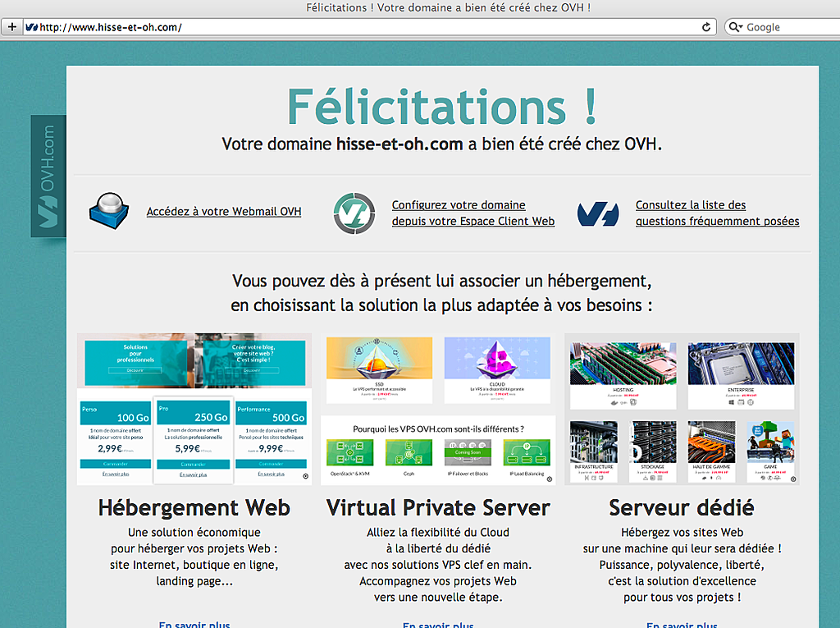Click the Webmail blue ball icon
This screenshot has width=840, height=628.
109,211
